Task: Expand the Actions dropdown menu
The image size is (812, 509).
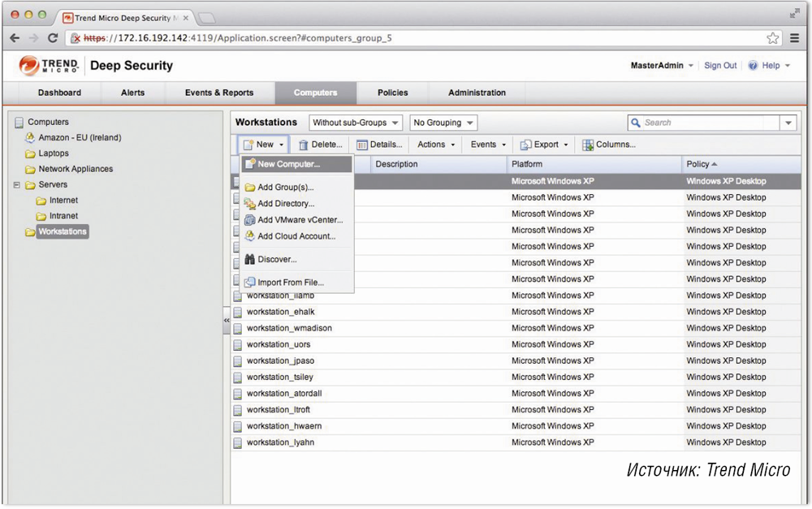Action: (438, 145)
